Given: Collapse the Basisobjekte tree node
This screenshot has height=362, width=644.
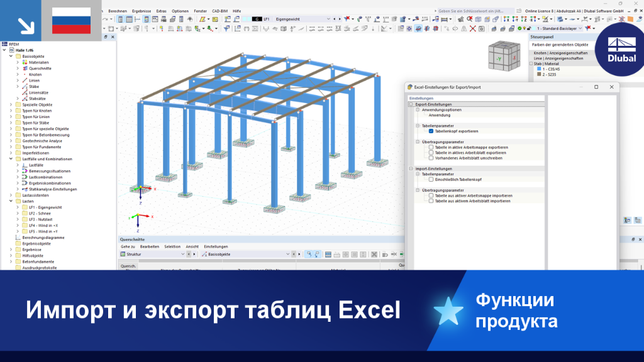Looking at the screenshot, I should [x=11, y=56].
